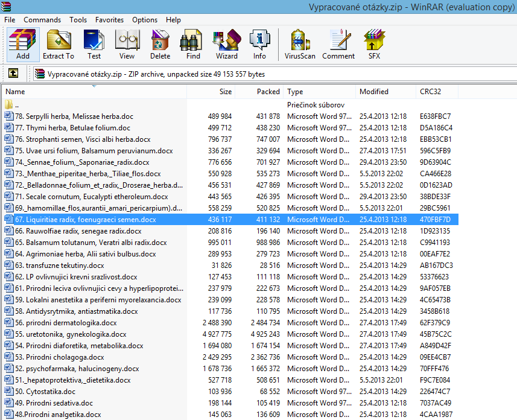
Task: Select 61. Prirodni leciva ovlivnujici cevy file
Action: click(x=230, y=288)
